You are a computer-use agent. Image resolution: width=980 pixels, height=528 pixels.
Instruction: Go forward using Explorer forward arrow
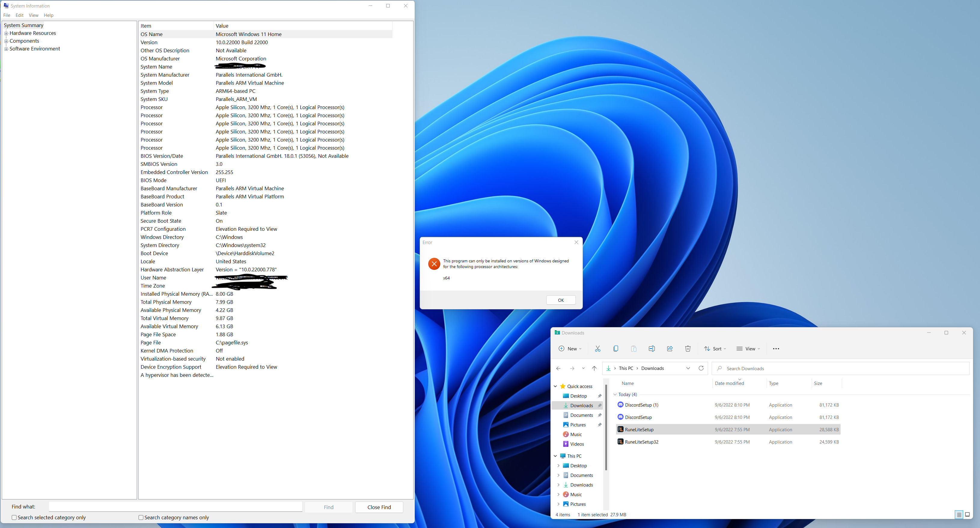pyautogui.click(x=572, y=368)
